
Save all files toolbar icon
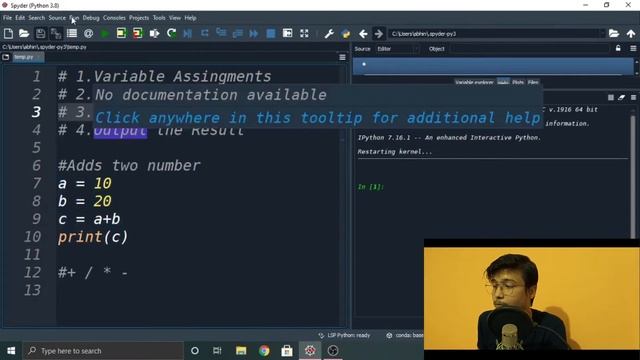tap(56, 33)
